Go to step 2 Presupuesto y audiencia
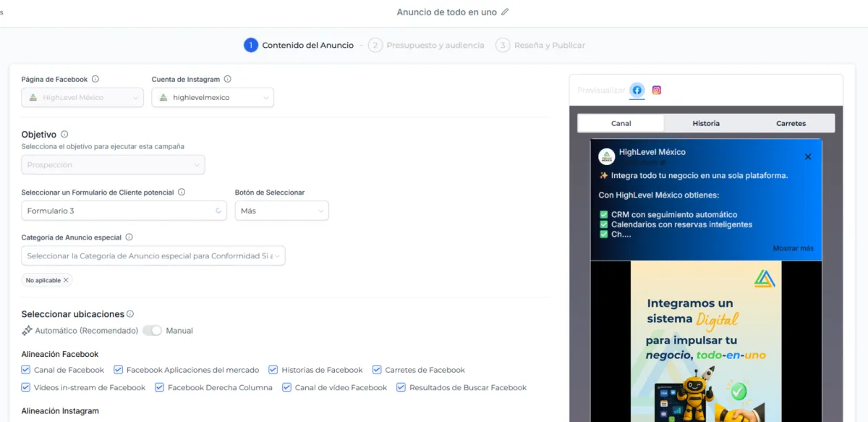This screenshot has height=422, width=868. (426, 45)
